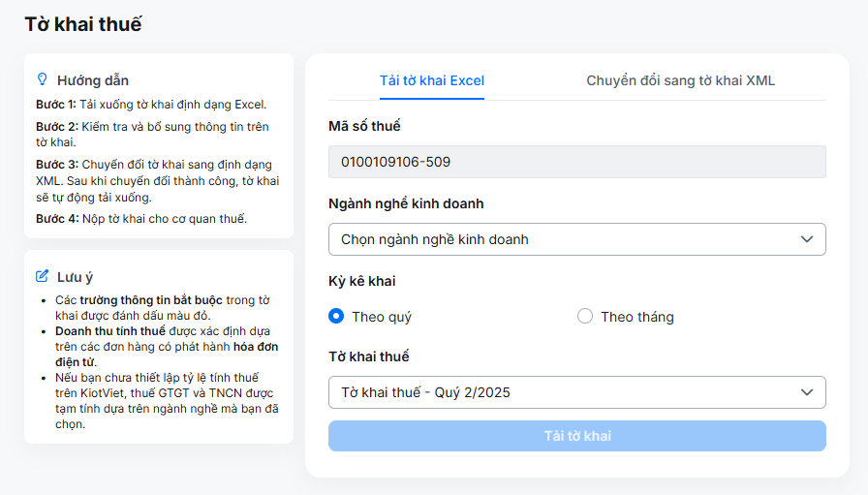868x495 pixels.
Task: Click the Bước 4 instruction line
Action: click(141, 218)
